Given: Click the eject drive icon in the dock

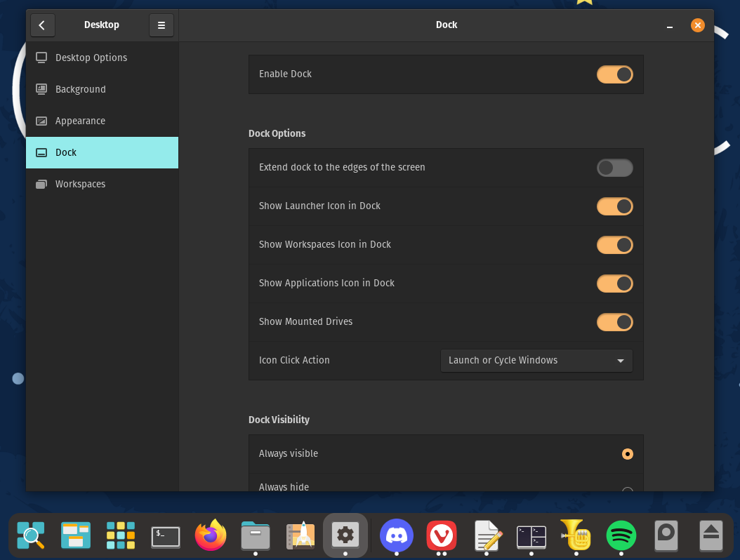Looking at the screenshot, I should (x=711, y=535).
